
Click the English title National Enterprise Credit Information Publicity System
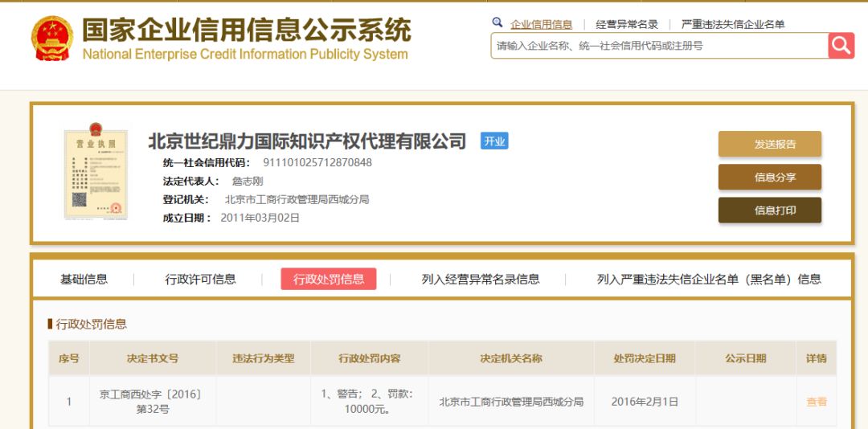pos(245,55)
